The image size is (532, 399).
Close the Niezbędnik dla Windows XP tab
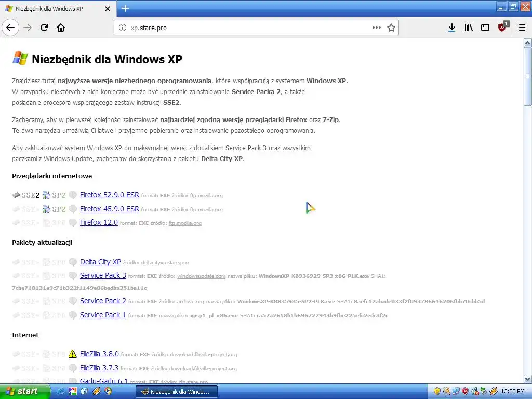(108, 9)
